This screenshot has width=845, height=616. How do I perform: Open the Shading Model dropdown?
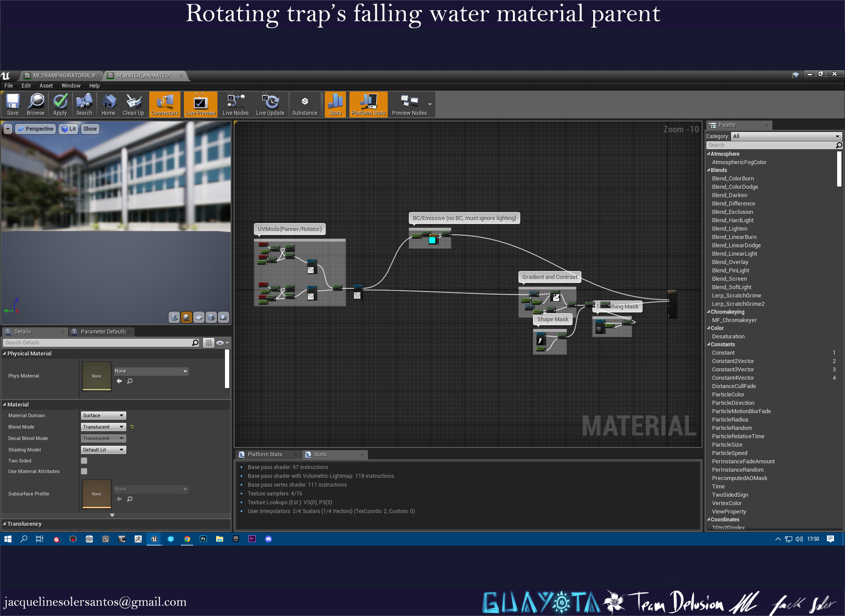click(x=103, y=449)
